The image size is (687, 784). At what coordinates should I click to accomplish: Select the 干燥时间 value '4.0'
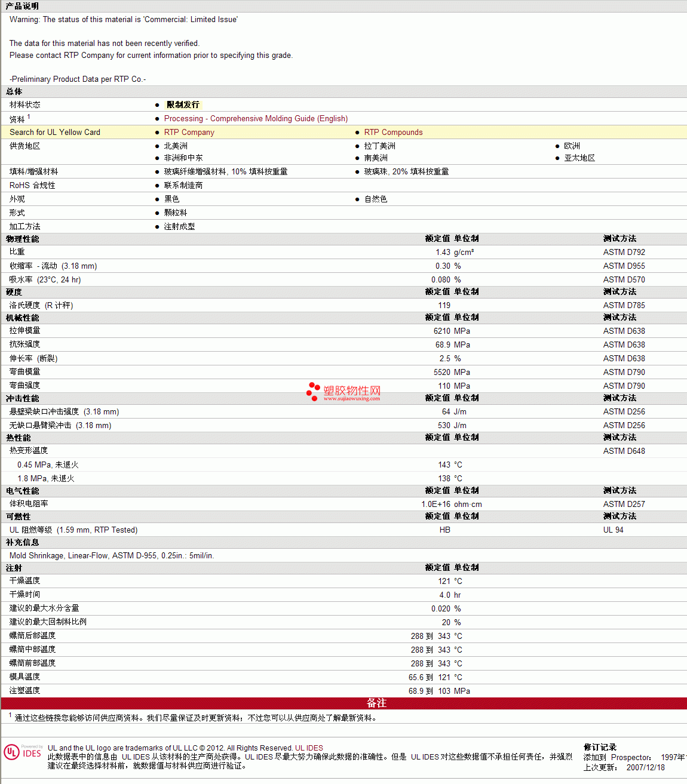[x=445, y=595]
